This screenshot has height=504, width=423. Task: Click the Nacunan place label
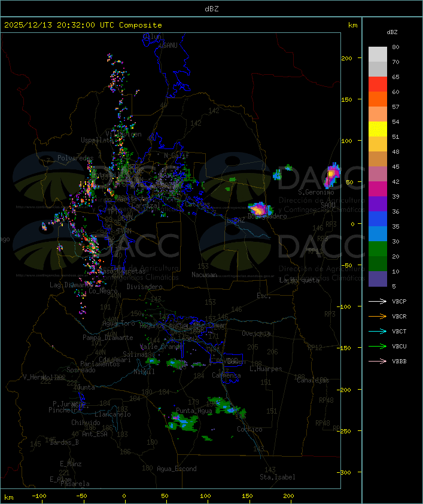point(204,275)
